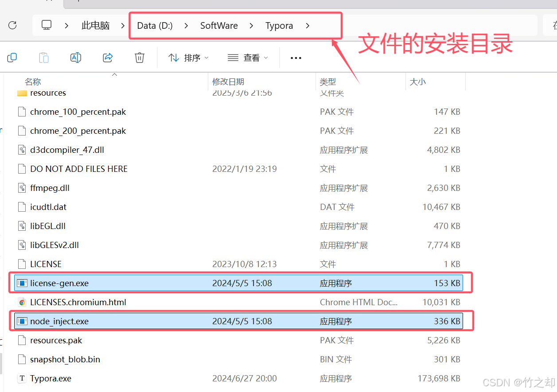The image size is (557, 392).
Task: Click the Delete trash icon
Action: tap(140, 58)
